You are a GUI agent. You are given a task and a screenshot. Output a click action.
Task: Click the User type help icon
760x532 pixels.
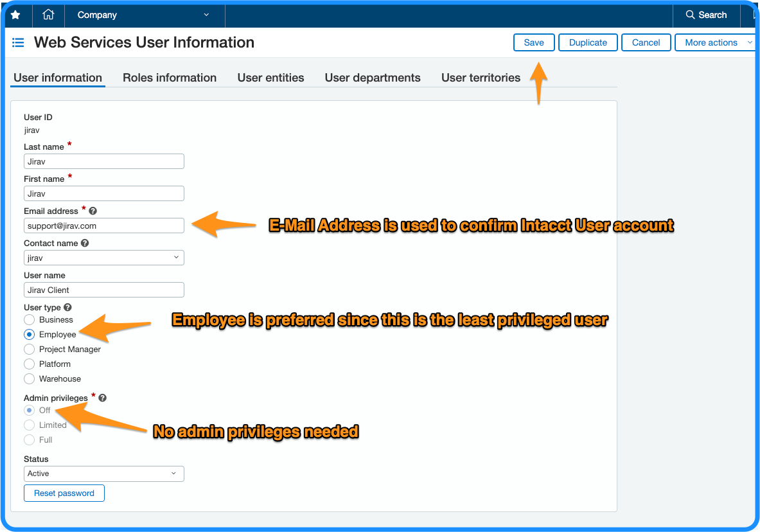coord(68,307)
